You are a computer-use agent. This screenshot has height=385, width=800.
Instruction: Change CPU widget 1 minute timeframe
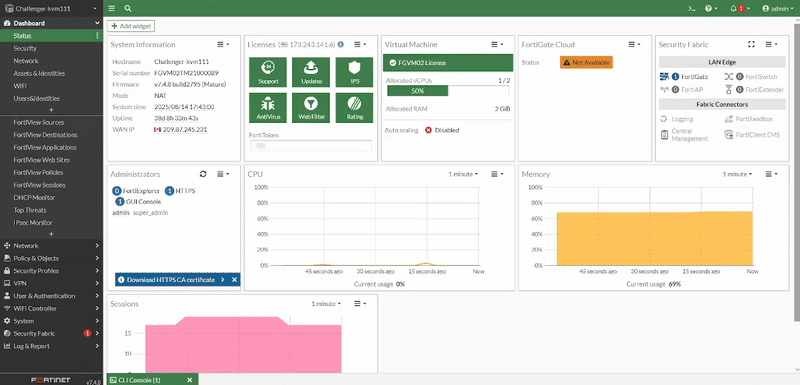463,174
